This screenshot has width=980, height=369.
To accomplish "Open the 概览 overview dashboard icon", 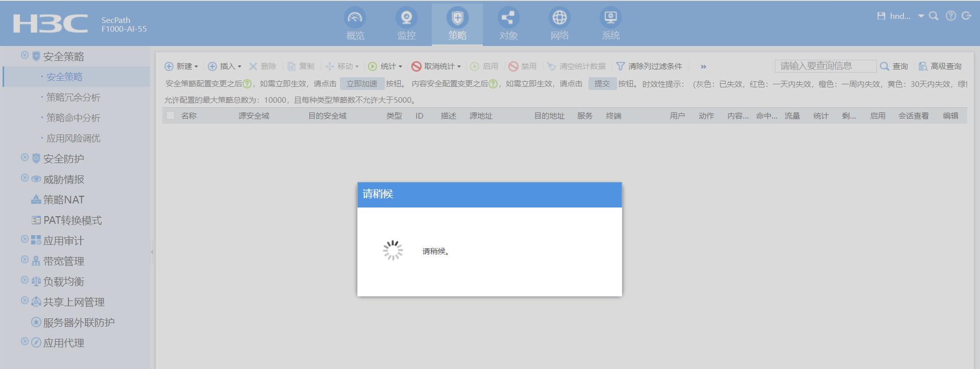I will click(x=355, y=18).
